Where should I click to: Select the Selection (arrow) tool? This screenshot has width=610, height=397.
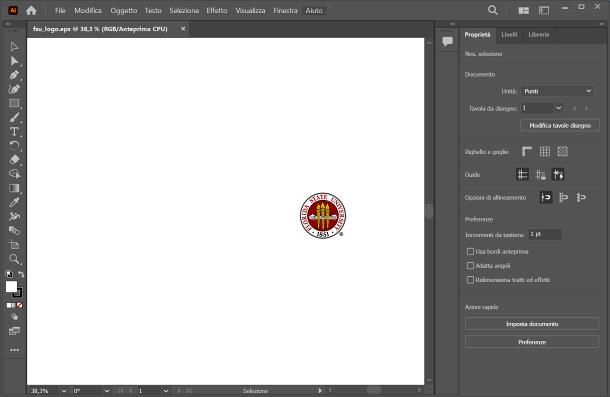(14, 47)
